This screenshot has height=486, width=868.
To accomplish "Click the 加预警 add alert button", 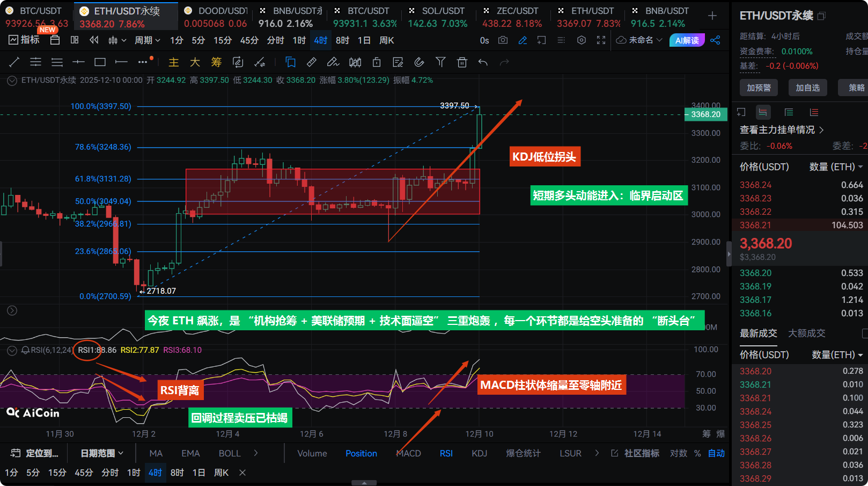I will [759, 88].
